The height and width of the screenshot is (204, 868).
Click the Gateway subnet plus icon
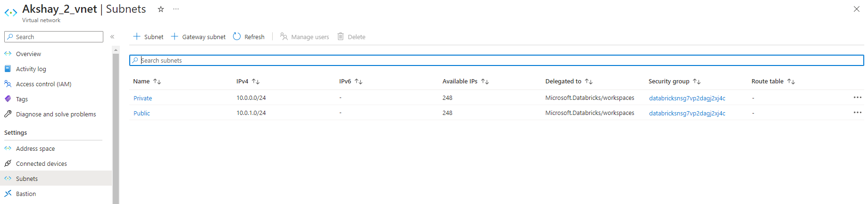tap(175, 37)
